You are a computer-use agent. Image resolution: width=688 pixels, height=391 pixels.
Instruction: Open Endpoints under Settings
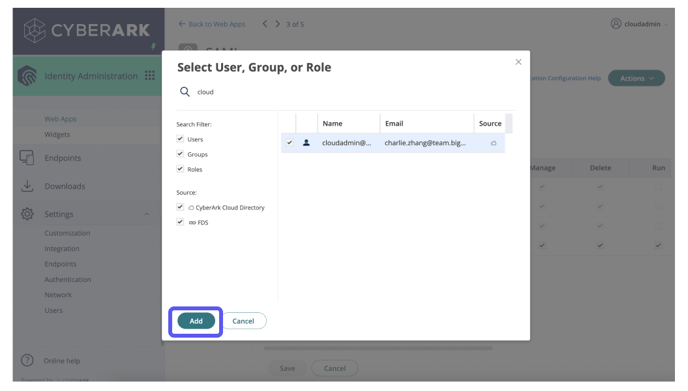click(x=61, y=264)
